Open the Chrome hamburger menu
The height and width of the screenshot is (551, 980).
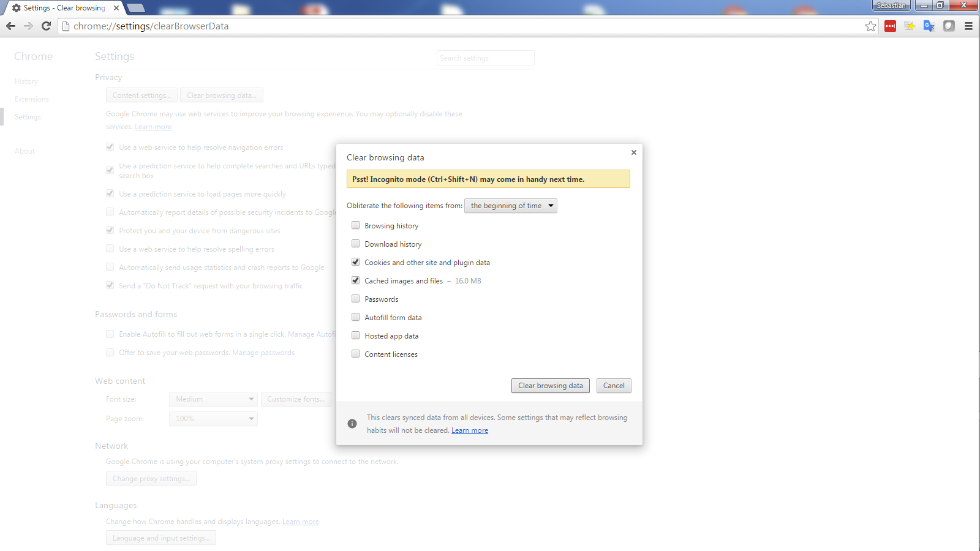tap(968, 26)
